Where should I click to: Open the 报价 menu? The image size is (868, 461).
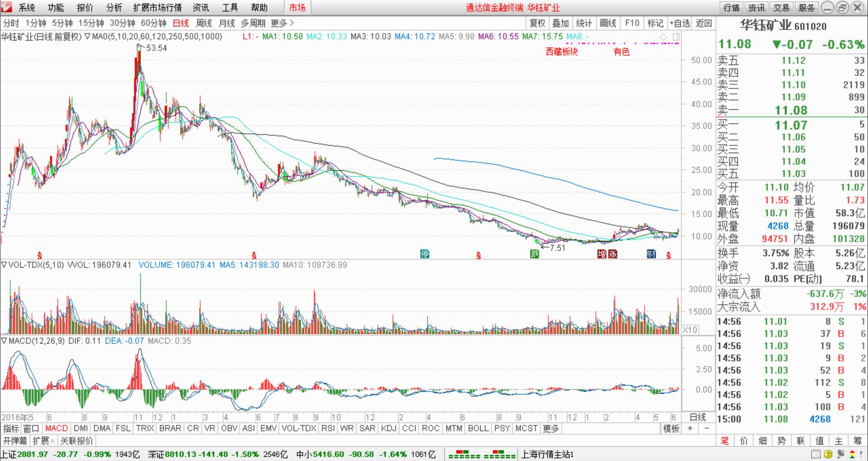[x=85, y=8]
